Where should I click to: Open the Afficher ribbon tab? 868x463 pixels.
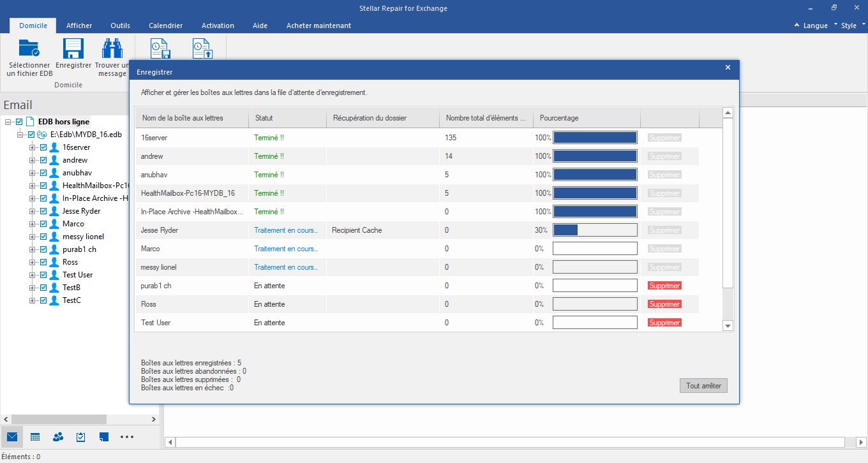coord(79,26)
